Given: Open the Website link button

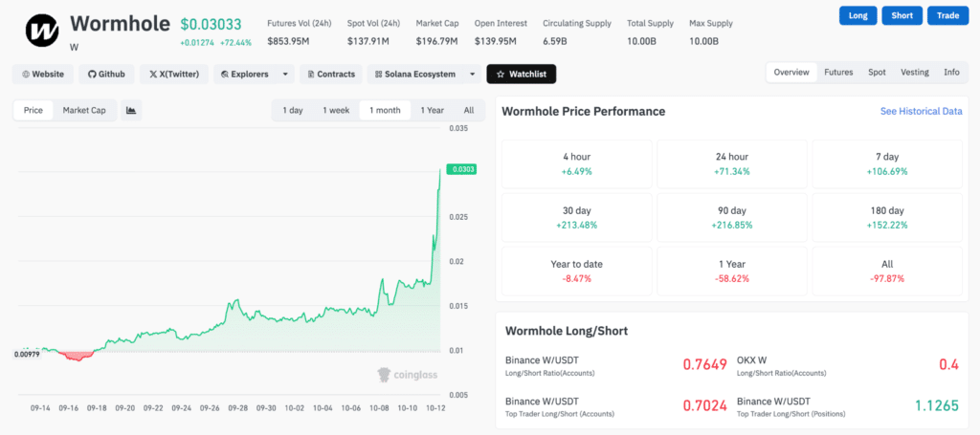Looking at the screenshot, I should (x=42, y=74).
